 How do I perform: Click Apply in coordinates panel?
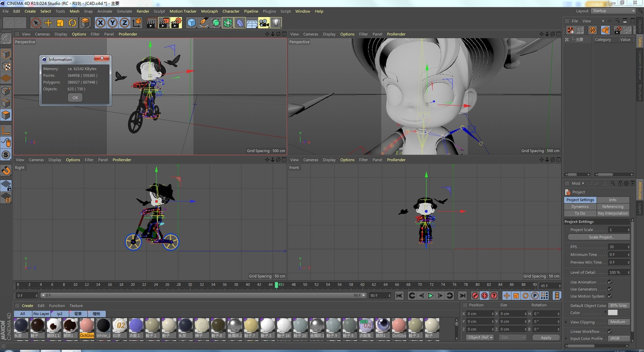(546, 338)
